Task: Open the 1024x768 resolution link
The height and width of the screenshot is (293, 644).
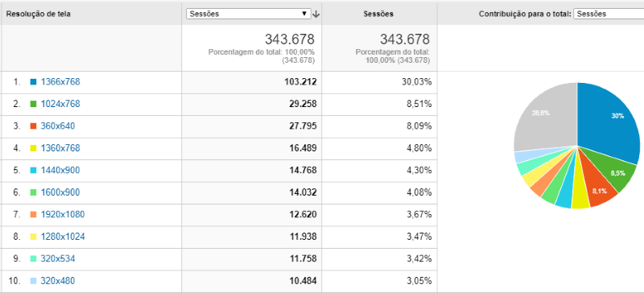Action: click(60, 104)
